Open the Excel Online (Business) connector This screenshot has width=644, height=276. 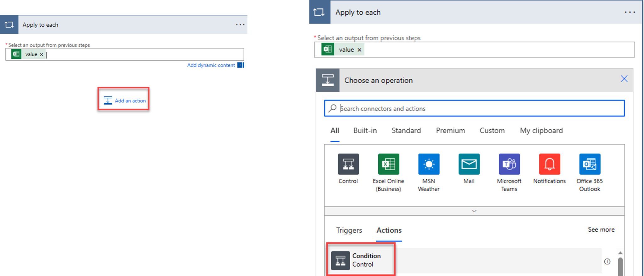click(388, 164)
